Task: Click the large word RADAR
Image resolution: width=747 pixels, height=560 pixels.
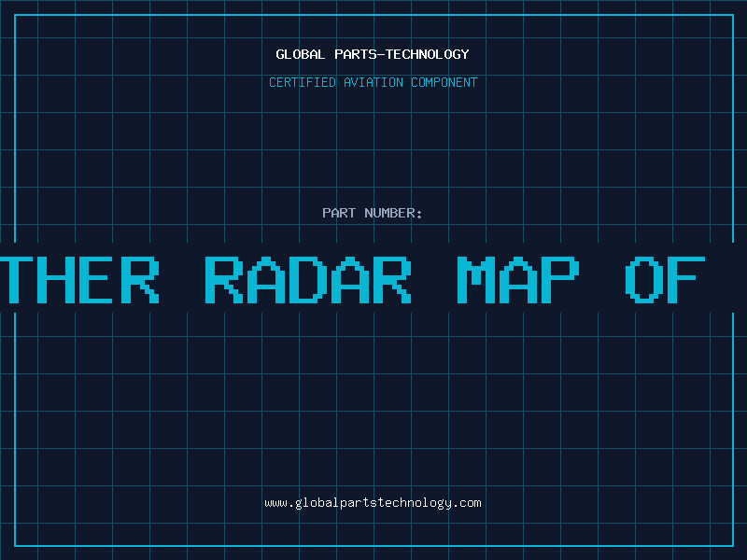Action: click(x=308, y=280)
